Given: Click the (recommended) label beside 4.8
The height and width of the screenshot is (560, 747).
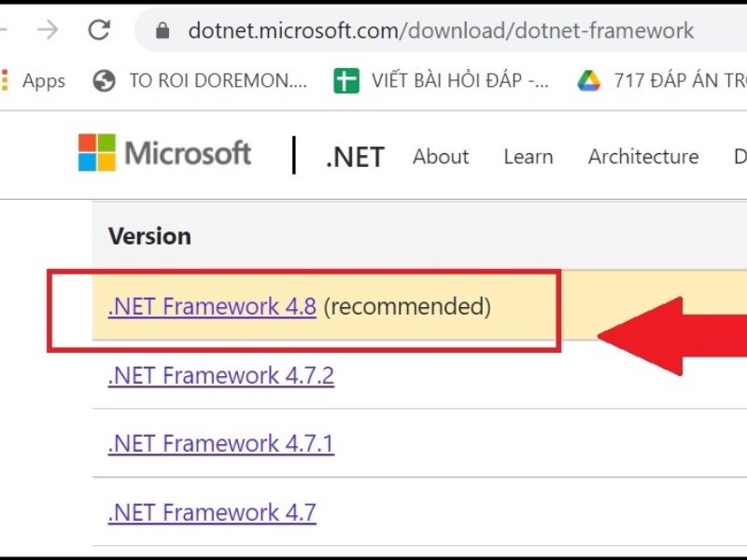Looking at the screenshot, I should click(x=407, y=306).
